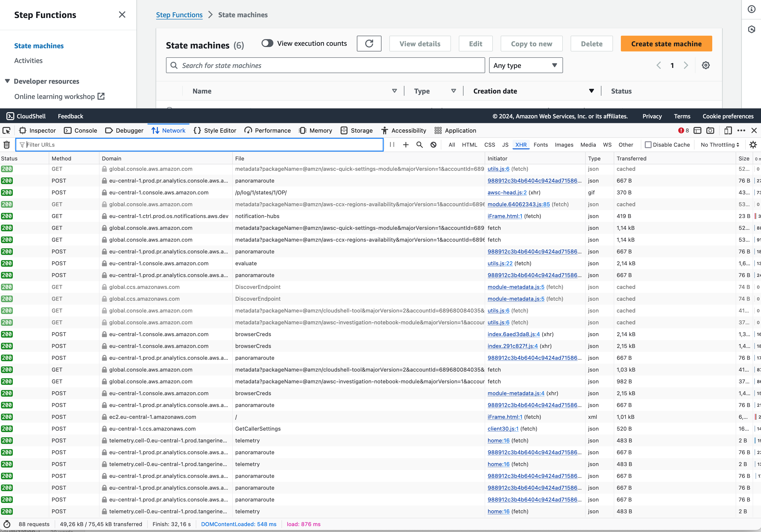Open Step Functions breadcrumb link
This screenshot has width=761, height=532.
pyautogui.click(x=179, y=15)
